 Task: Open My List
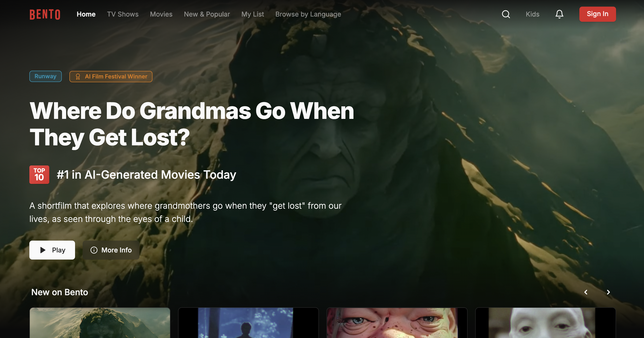pyautogui.click(x=253, y=14)
